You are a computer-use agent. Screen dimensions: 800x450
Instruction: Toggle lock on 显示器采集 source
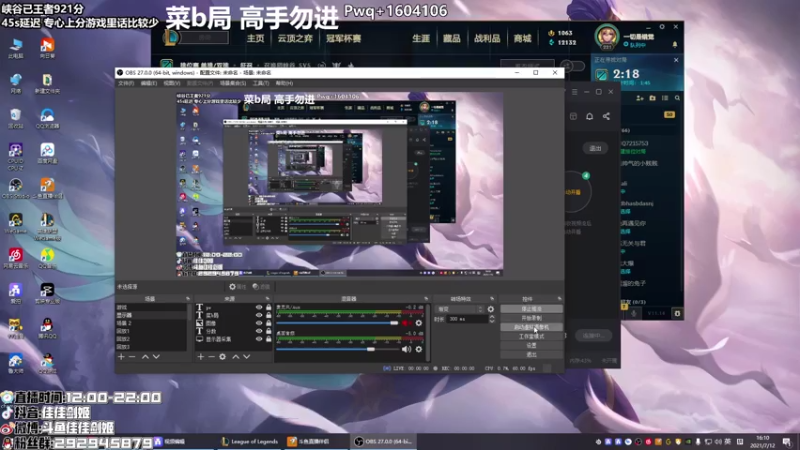click(x=269, y=339)
